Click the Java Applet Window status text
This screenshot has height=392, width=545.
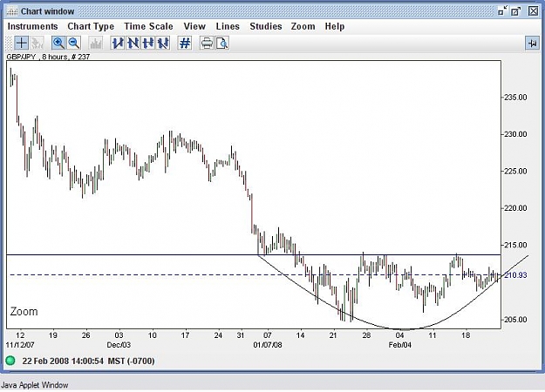34,385
